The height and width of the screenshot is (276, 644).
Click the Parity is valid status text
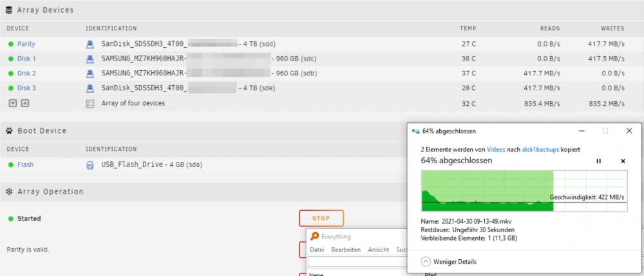point(28,250)
